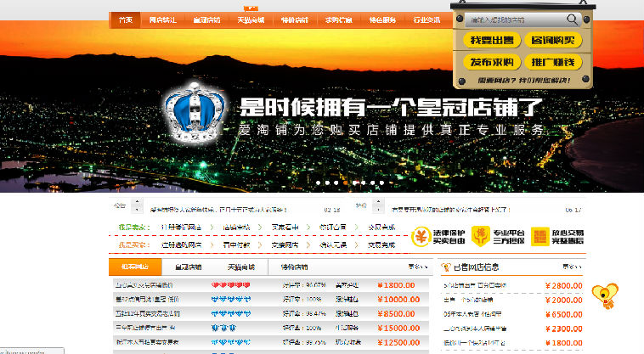This screenshot has width=644, height=354.
Task: Click the shield 专业平台 guarantee icon
Action: click(x=481, y=236)
